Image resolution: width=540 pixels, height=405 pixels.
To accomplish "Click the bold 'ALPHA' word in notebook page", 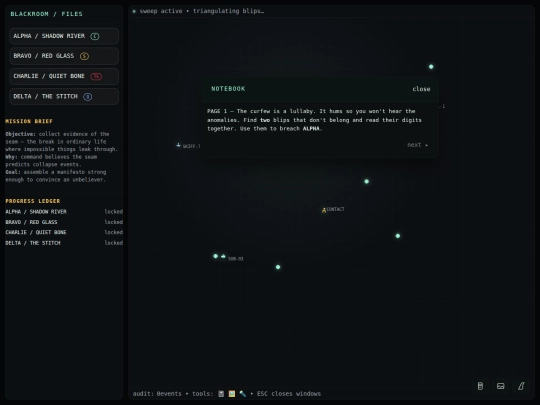I will [x=311, y=129].
